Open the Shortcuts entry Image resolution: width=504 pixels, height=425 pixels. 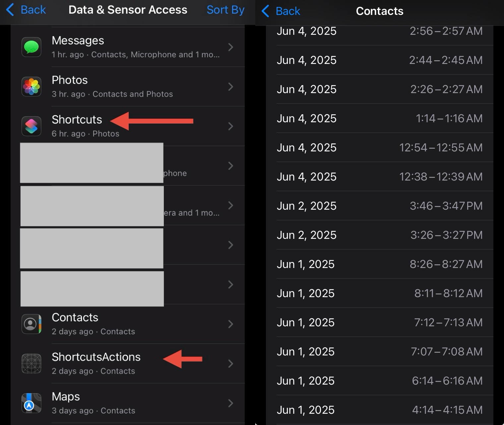click(x=128, y=126)
